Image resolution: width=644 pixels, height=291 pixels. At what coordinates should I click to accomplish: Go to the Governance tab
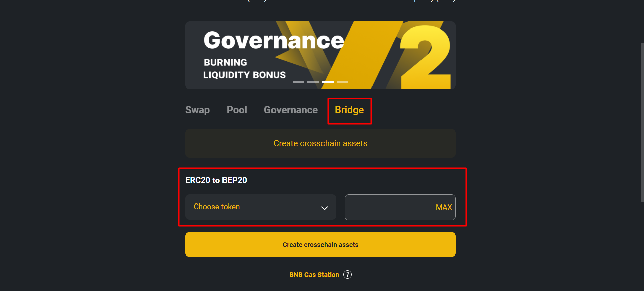pos(291,110)
